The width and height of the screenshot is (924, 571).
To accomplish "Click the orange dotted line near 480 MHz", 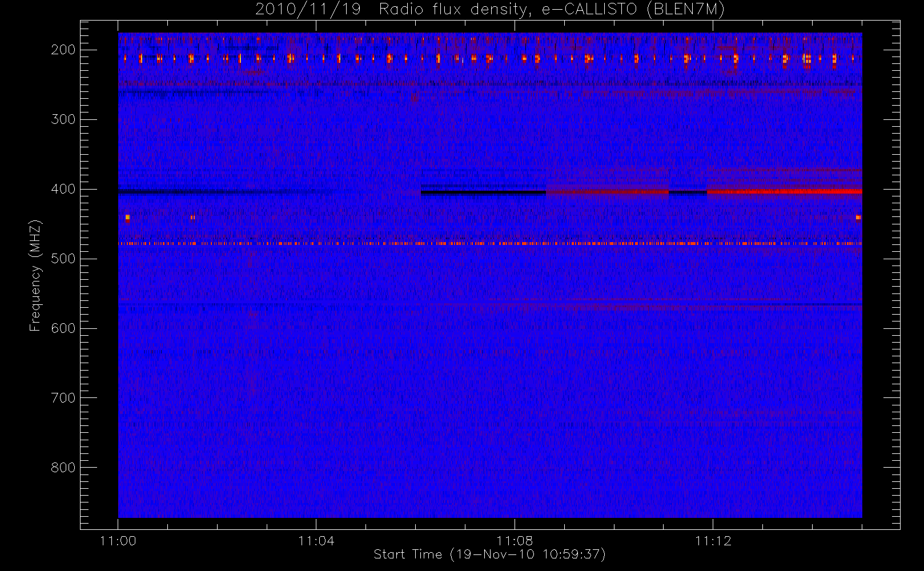I will point(490,244).
